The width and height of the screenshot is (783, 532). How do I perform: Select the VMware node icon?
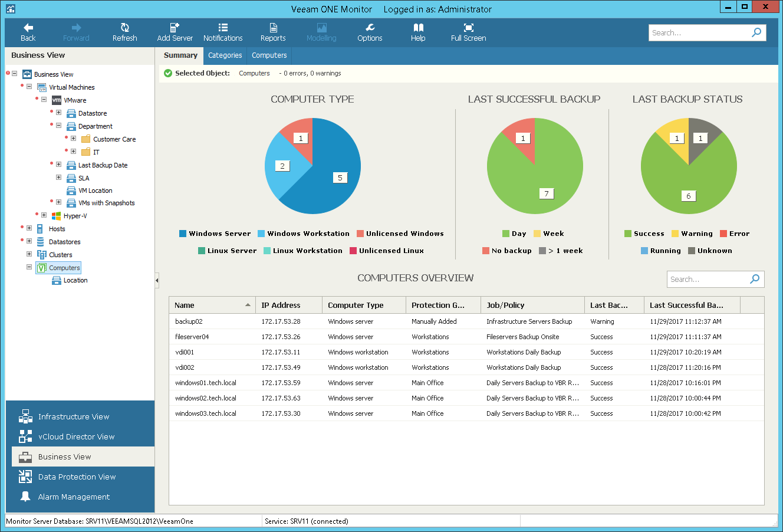pos(57,100)
